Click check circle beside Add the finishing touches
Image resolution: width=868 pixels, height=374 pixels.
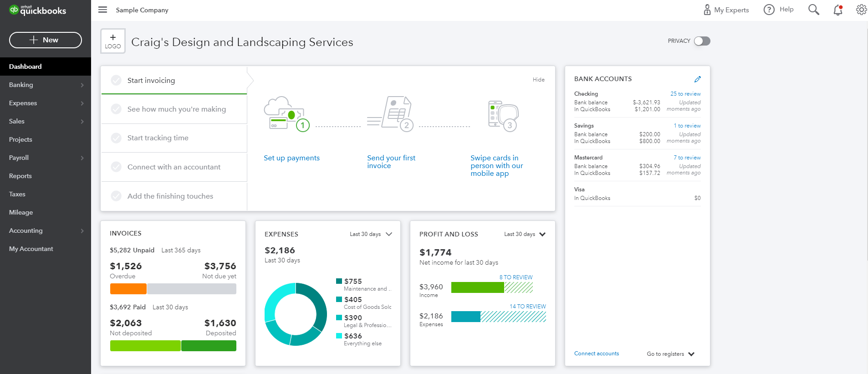click(116, 196)
